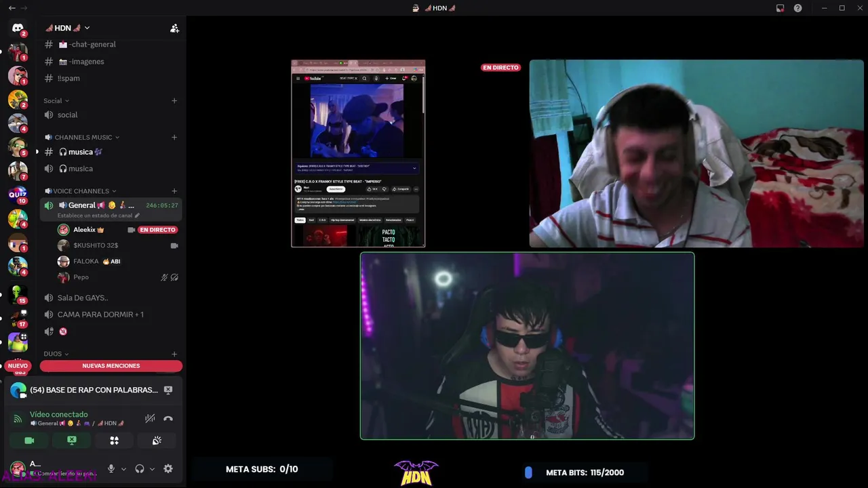Open user settings gear

(168, 468)
